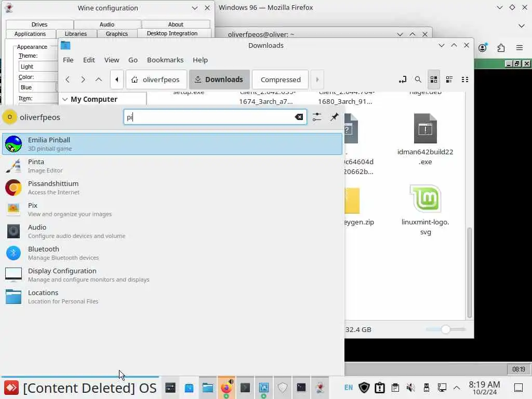Image resolution: width=532 pixels, height=399 pixels.
Task: Switch to About tab in Wine configuration
Action: pos(176,24)
